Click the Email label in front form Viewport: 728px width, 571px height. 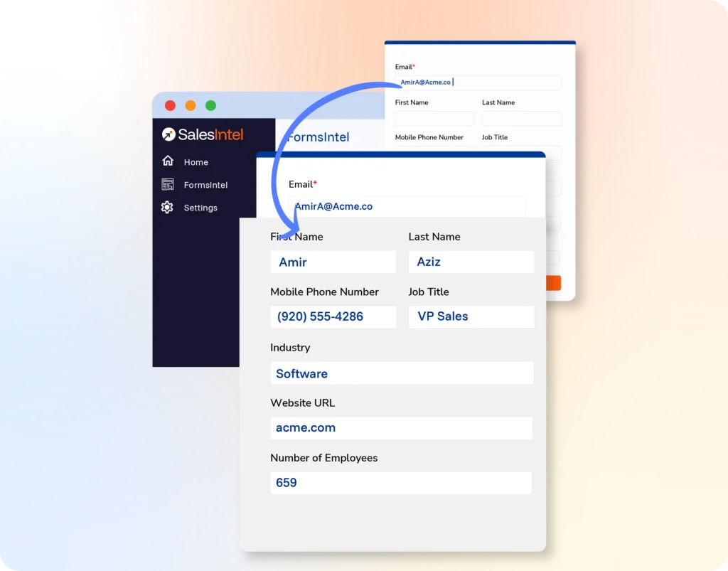(303, 184)
